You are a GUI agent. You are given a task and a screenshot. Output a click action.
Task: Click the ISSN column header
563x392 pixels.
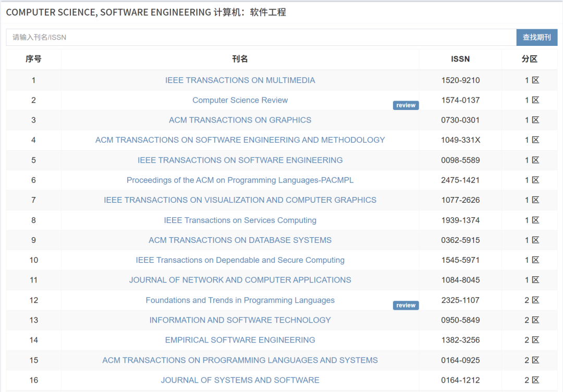point(460,59)
